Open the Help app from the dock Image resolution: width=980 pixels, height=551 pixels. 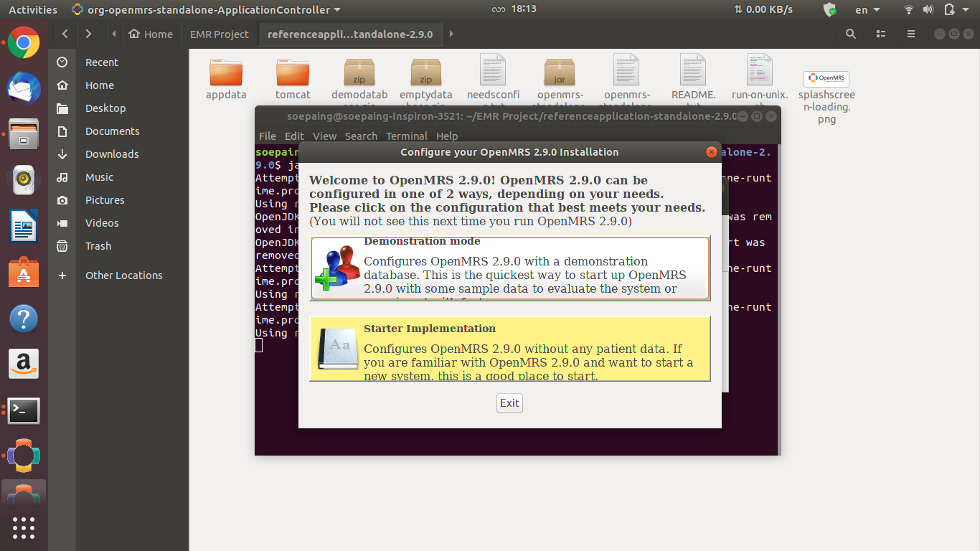tap(24, 319)
